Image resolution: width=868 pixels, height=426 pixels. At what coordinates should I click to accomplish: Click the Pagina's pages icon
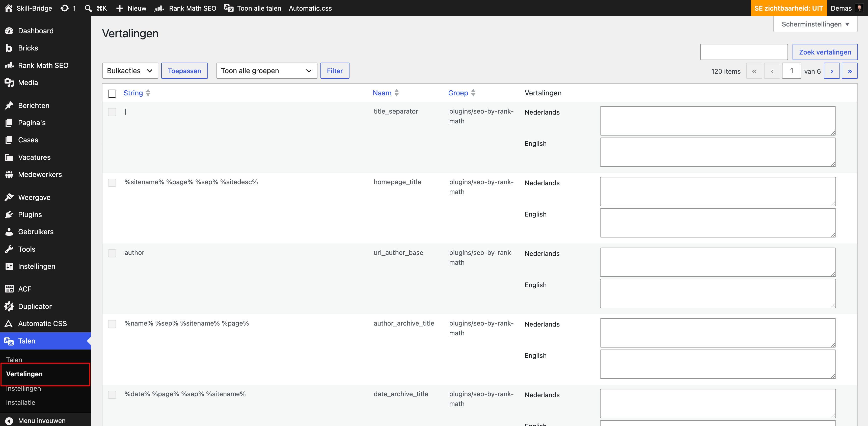pyautogui.click(x=9, y=123)
